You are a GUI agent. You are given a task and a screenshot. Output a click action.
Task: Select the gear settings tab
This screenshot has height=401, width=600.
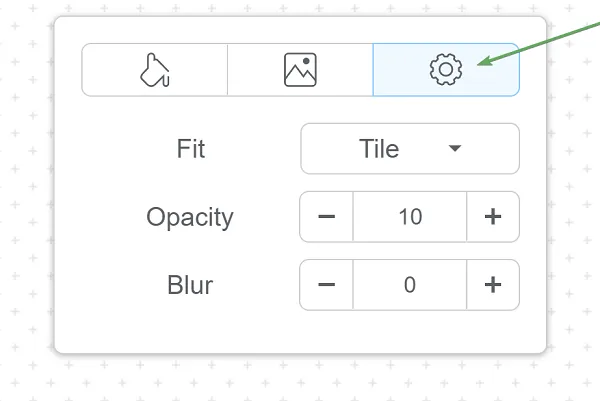tap(446, 70)
